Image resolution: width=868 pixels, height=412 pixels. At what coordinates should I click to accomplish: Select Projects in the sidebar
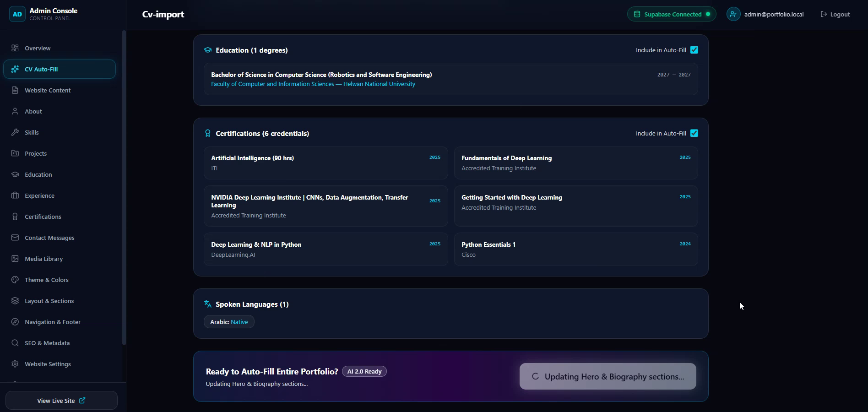click(x=60, y=153)
